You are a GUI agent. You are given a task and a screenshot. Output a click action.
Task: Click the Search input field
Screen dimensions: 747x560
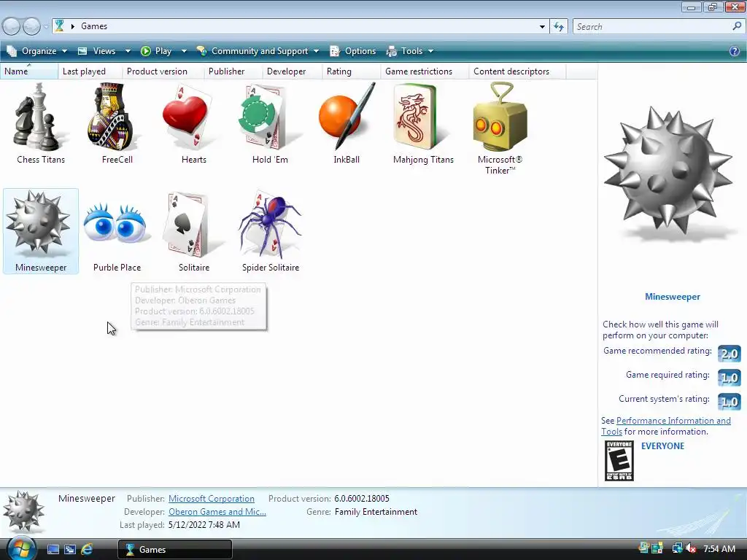(x=653, y=27)
